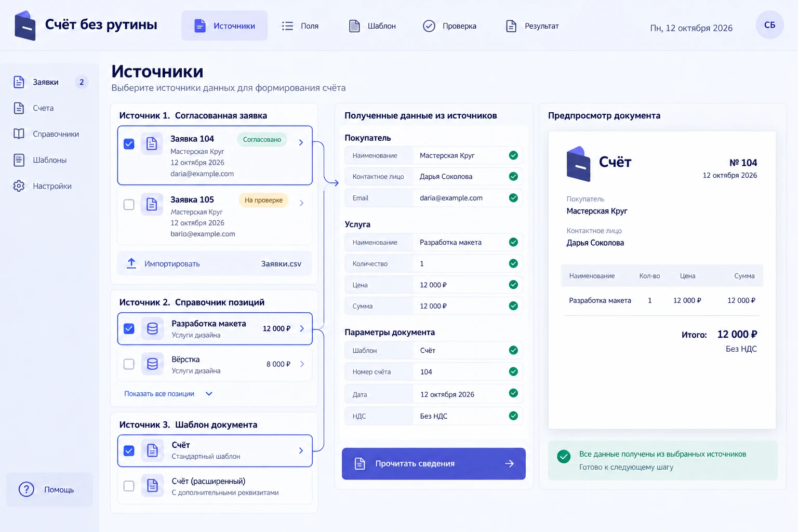Switch to the Результат tab
The width and height of the screenshot is (798, 532).
pyautogui.click(x=533, y=26)
